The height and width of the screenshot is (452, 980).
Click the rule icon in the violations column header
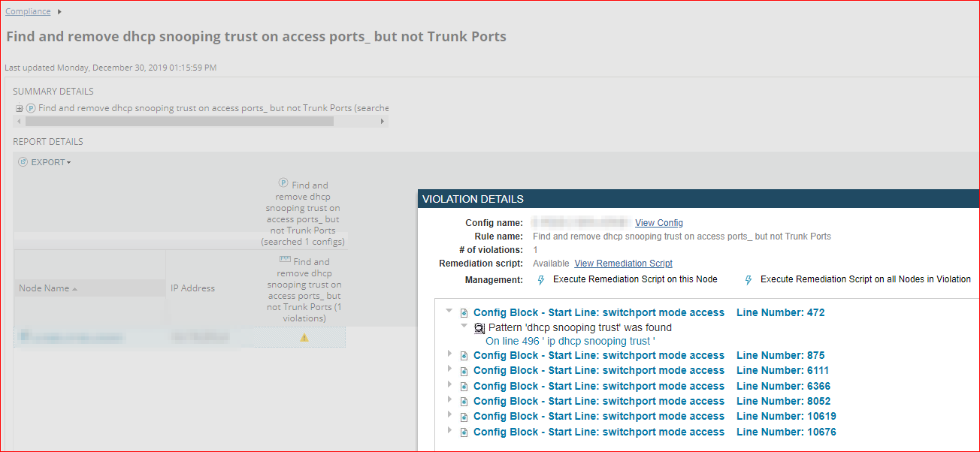[x=285, y=260]
